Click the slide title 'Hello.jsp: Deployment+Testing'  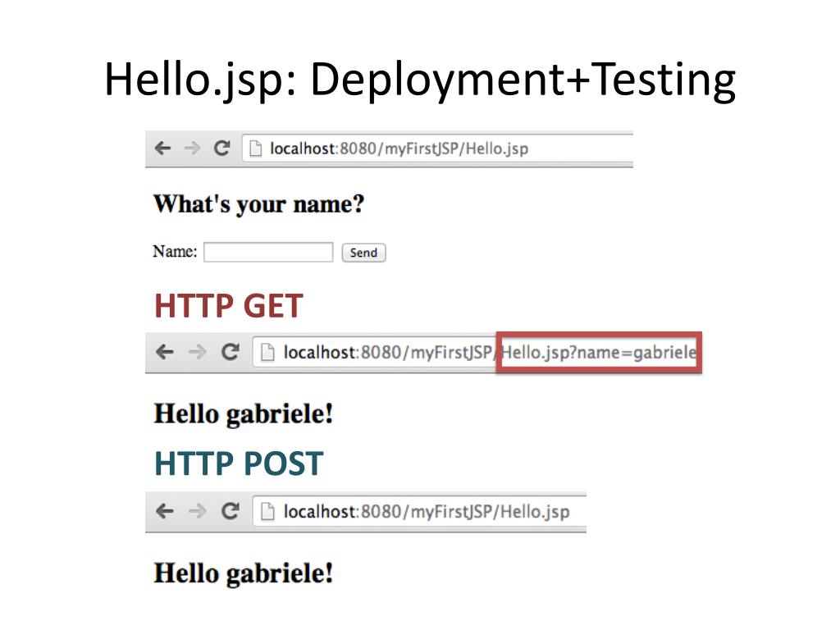pyautogui.click(x=420, y=80)
